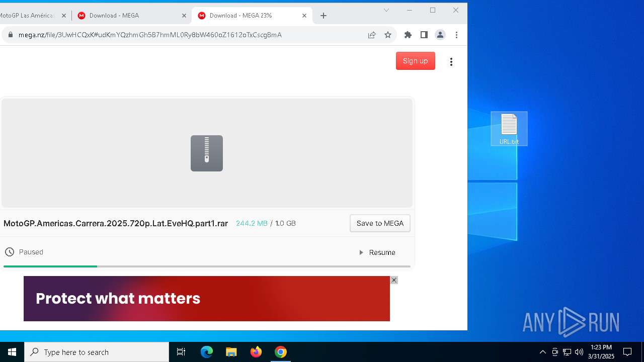Screen dimensions: 644x362
Task: Open File Explorer from taskbar
Action: tap(231, 352)
